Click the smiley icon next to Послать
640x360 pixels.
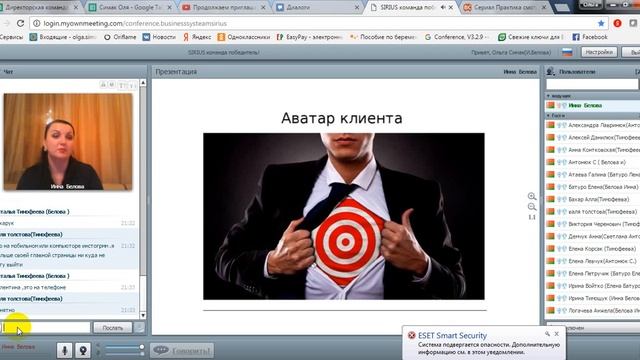(x=139, y=327)
